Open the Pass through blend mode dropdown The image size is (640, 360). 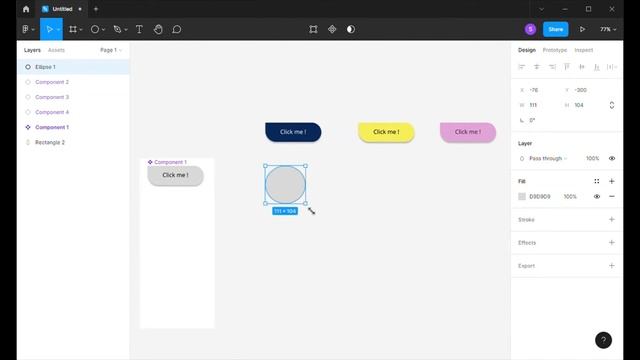548,158
